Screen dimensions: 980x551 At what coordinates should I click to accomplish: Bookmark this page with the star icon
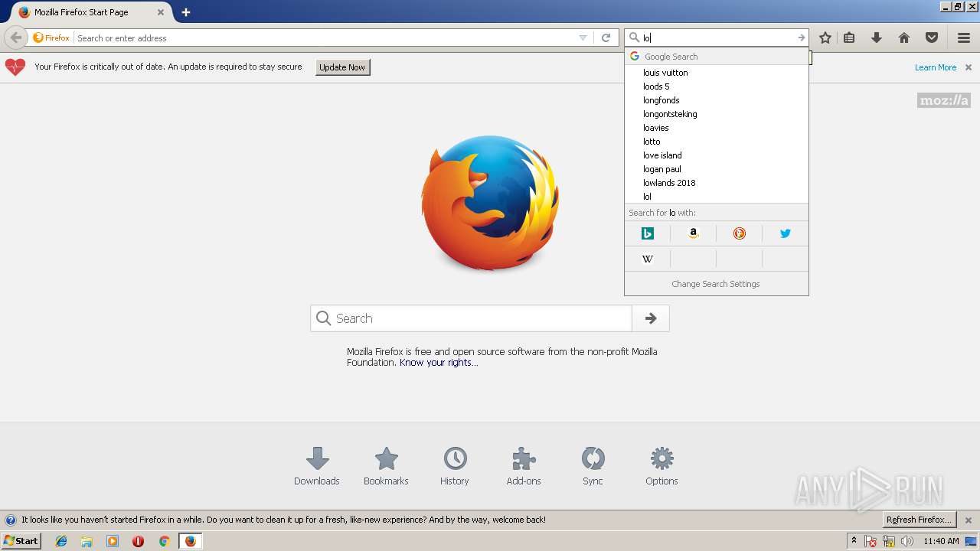click(825, 37)
